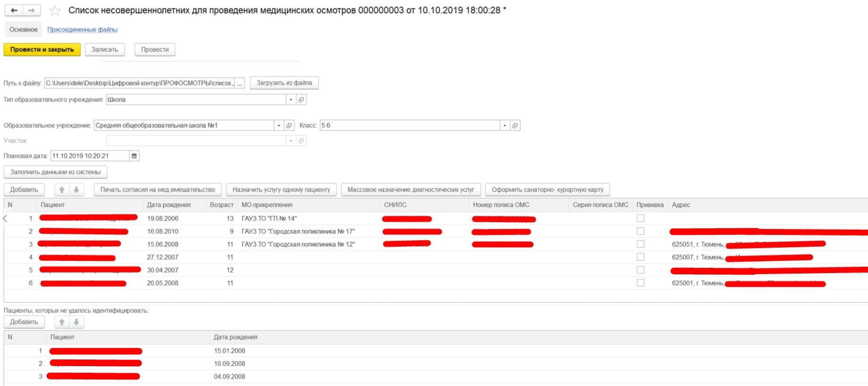868x386 pixels.
Task: Open Присоединенные файлы tab
Action: (x=82, y=30)
